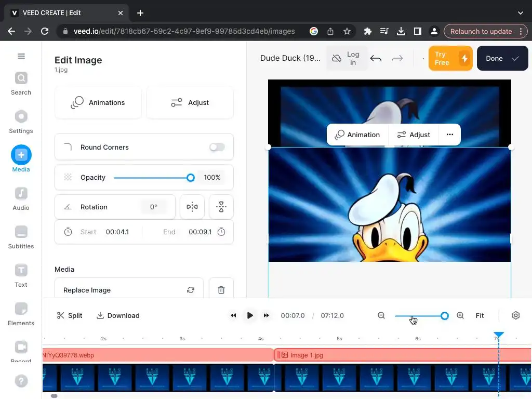The width and height of the screenshot is (532, 399).
Task: Close the VEED CREATE tab
Action: [121, 13]
